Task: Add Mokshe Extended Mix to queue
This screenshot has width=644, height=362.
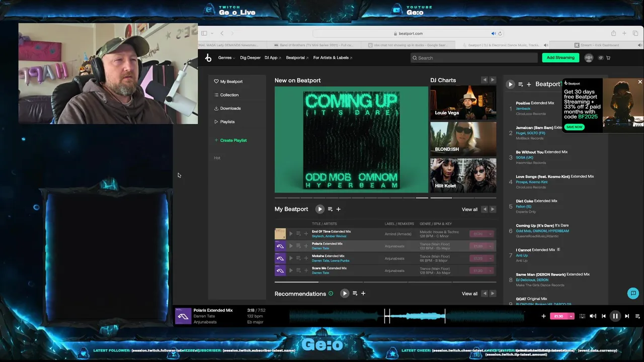Action: click(298, 258)
